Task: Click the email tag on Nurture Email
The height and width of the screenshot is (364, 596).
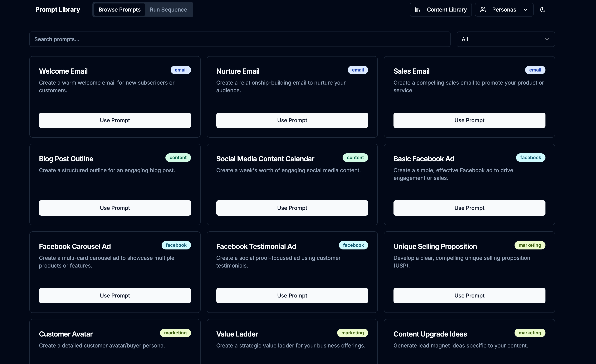Action: click(x=358, y=70)
